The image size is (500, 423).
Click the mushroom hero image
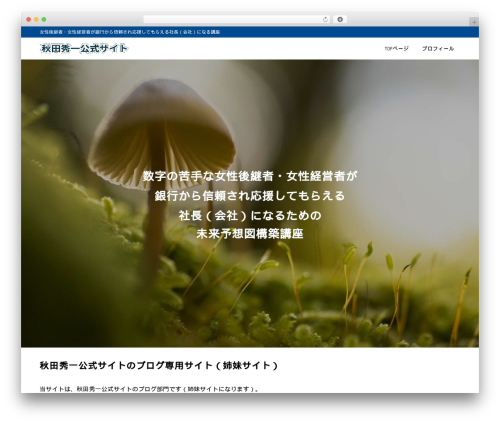250,204
